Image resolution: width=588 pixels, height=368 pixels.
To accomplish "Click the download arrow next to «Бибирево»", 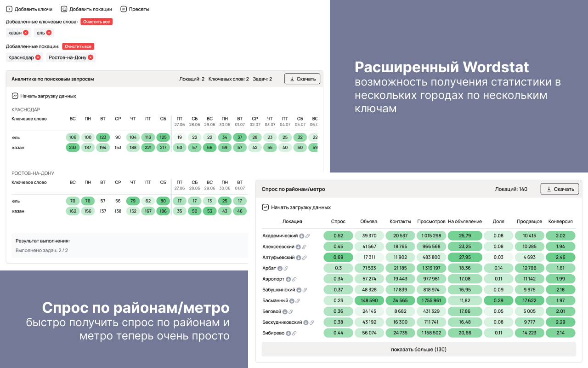I will pyautogui.click(x=288, y=333).
